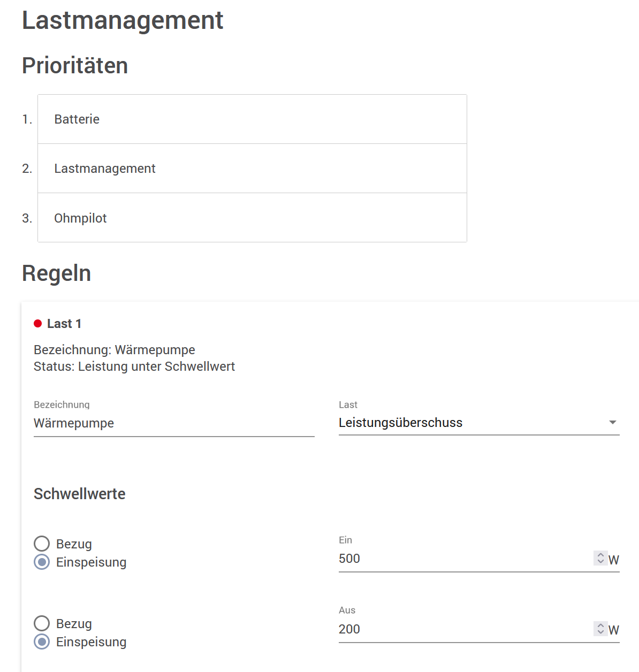Click the red status indicator for Last 1
The width and height of the screenshot is (639, 672).
pos(37,323)
